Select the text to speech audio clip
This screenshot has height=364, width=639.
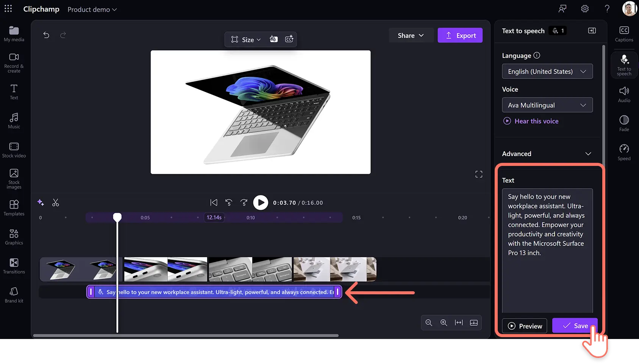[x=214, y=292]
